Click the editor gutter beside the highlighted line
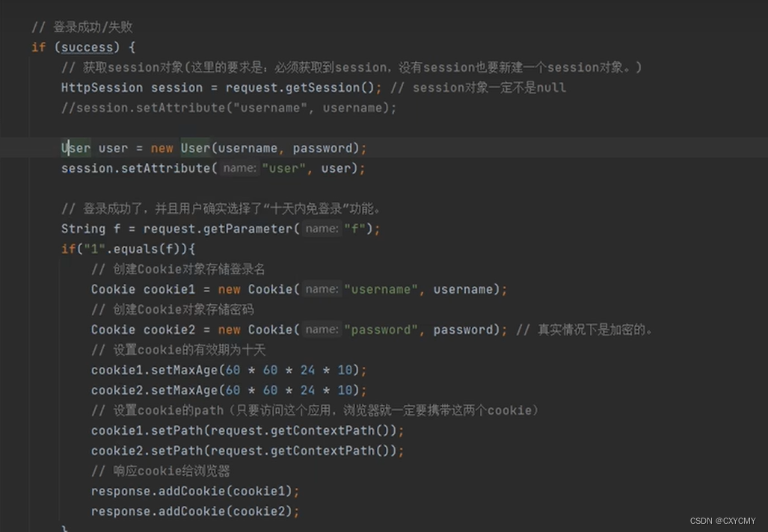 pyautogui.click(x=15, y=148)
